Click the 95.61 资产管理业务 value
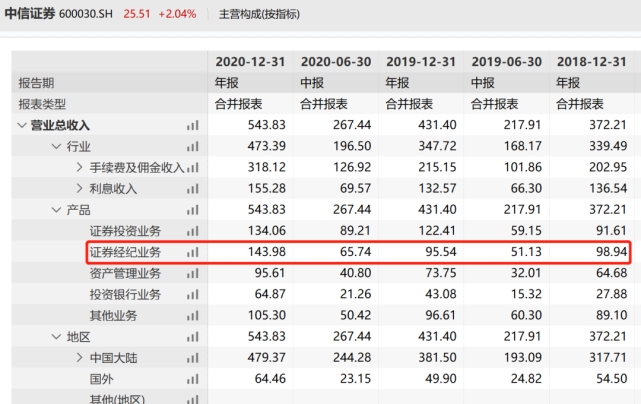Screen dimensions: 641x404 coord(270,273)
